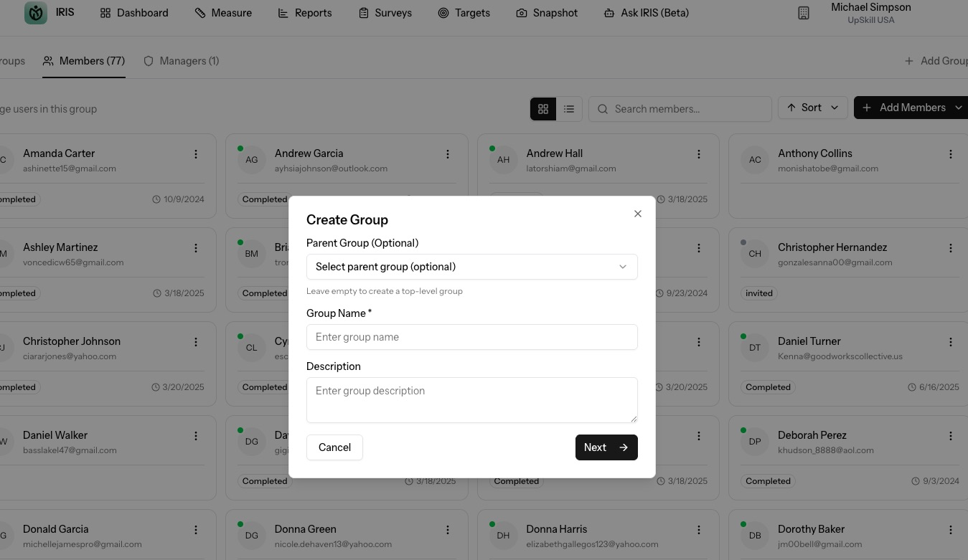968x560 pixels.
Task: Open options menu for Andrew Garcia
Action: pyautogui.click(x=448, y=154)
